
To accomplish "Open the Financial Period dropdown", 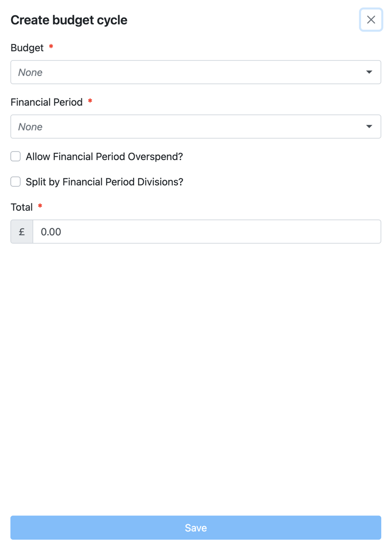I will pyautogui.click(x=196, y=126).
